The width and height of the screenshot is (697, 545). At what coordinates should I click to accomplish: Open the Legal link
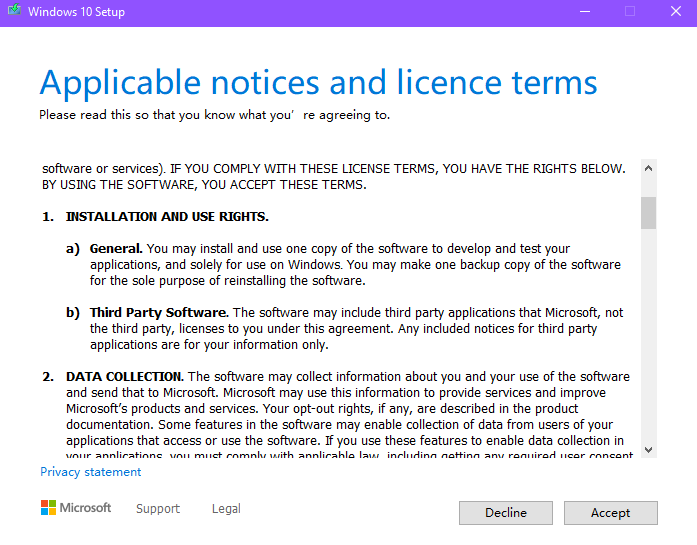[226, 509]
